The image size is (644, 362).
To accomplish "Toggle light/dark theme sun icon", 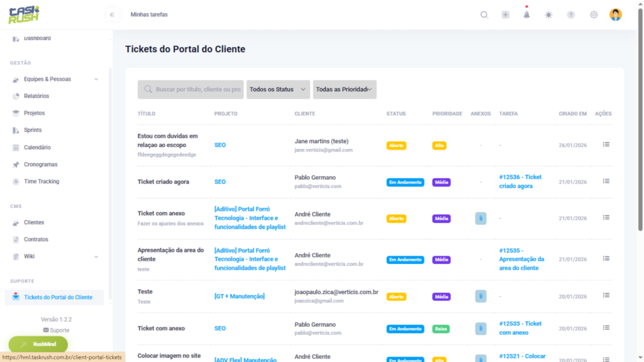I will 548,15.
